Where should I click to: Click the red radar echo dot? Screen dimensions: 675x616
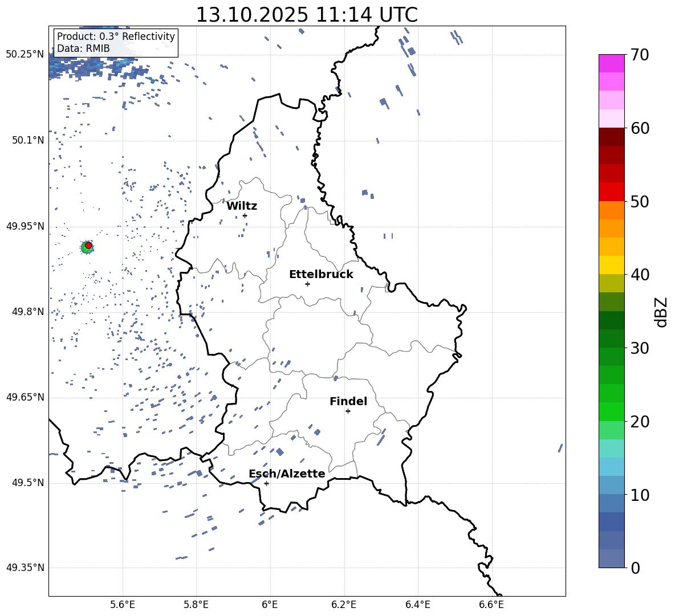(x=88, y=246)
